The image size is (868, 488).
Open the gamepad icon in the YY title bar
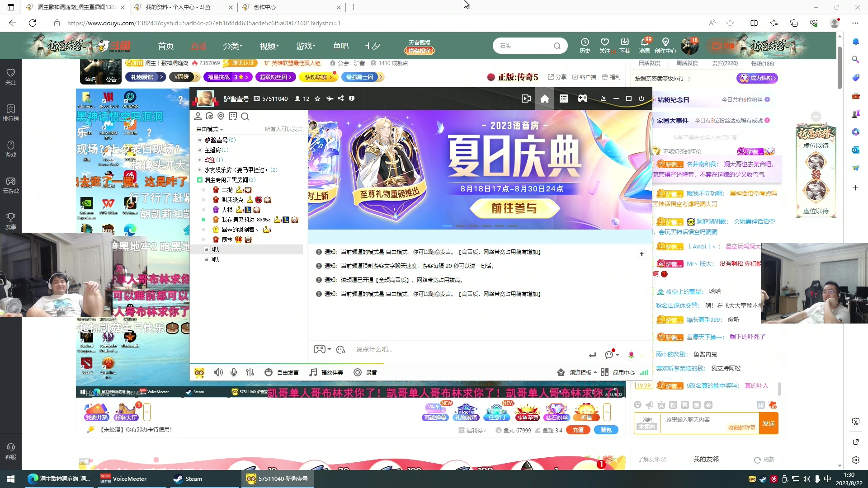[x=583, y=99]
